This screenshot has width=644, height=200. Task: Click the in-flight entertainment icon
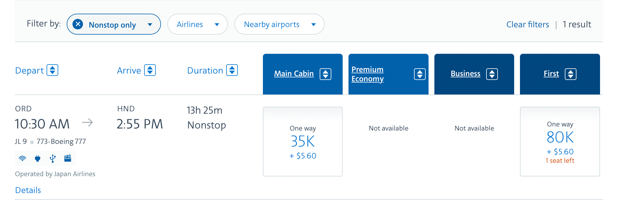[x=68, y=158]
